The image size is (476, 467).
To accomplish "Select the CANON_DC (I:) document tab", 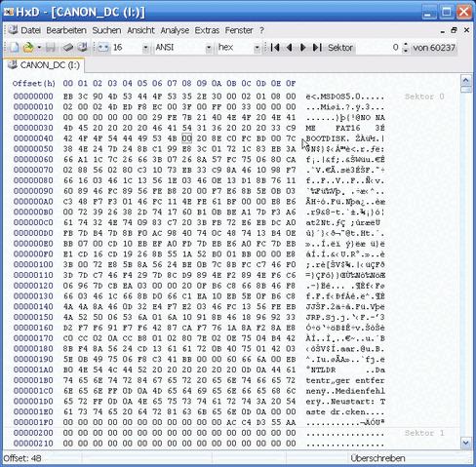I will pyautogui.click(x=44, y=65).
